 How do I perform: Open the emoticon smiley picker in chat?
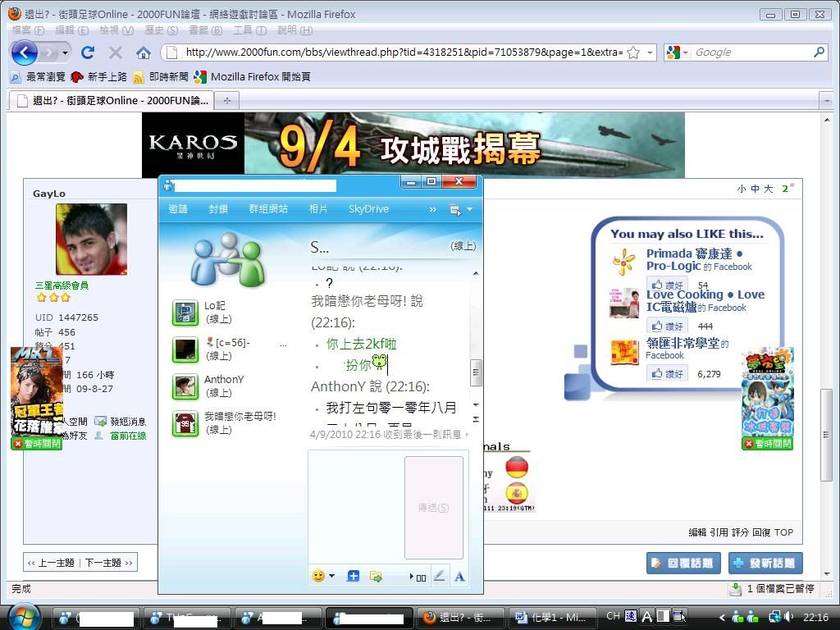pyautogui.click(x=318, y=577)
